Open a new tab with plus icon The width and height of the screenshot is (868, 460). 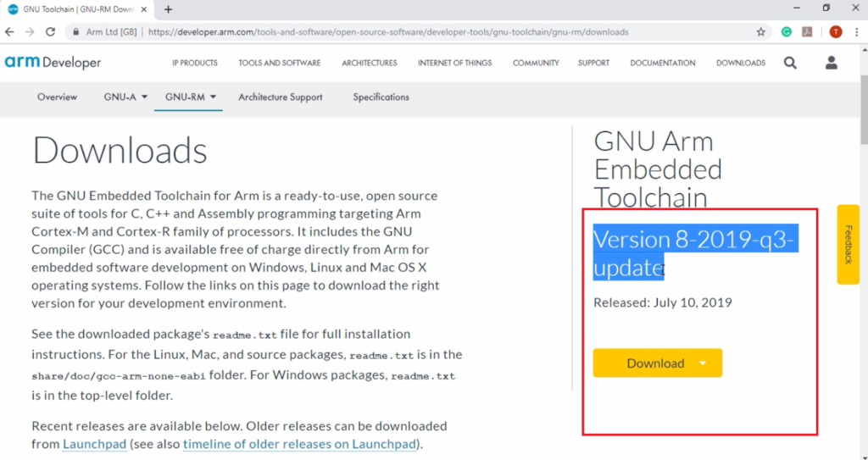tap(169, 9)
